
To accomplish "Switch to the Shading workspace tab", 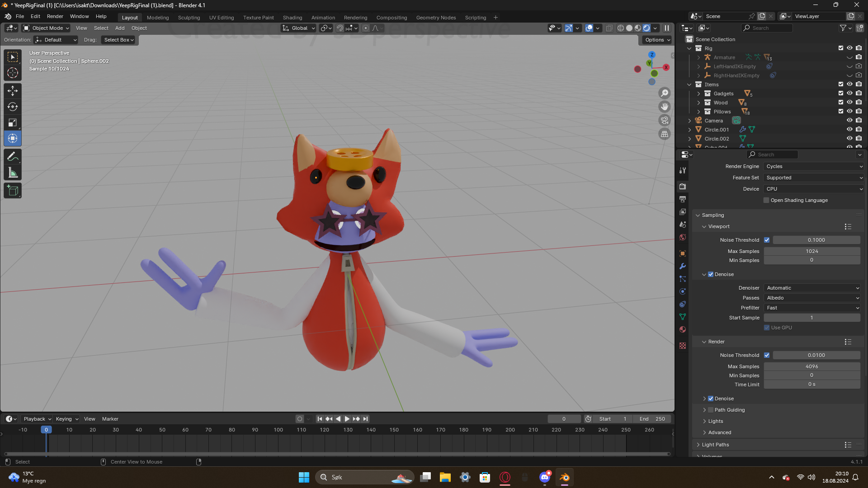I will coord(292,18).
